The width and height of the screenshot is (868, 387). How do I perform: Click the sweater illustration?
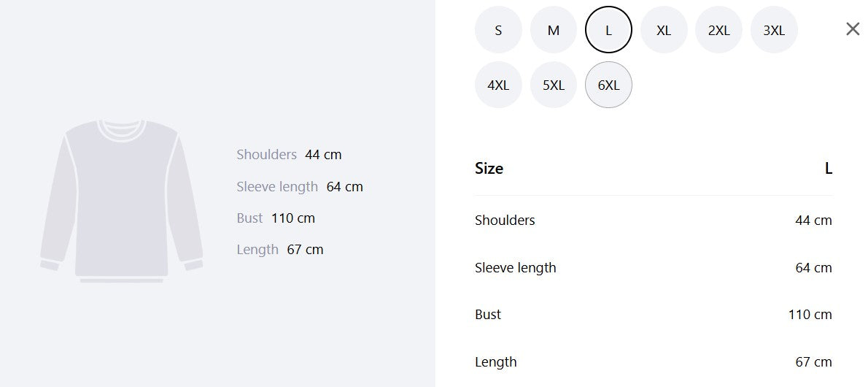point(122,201)
